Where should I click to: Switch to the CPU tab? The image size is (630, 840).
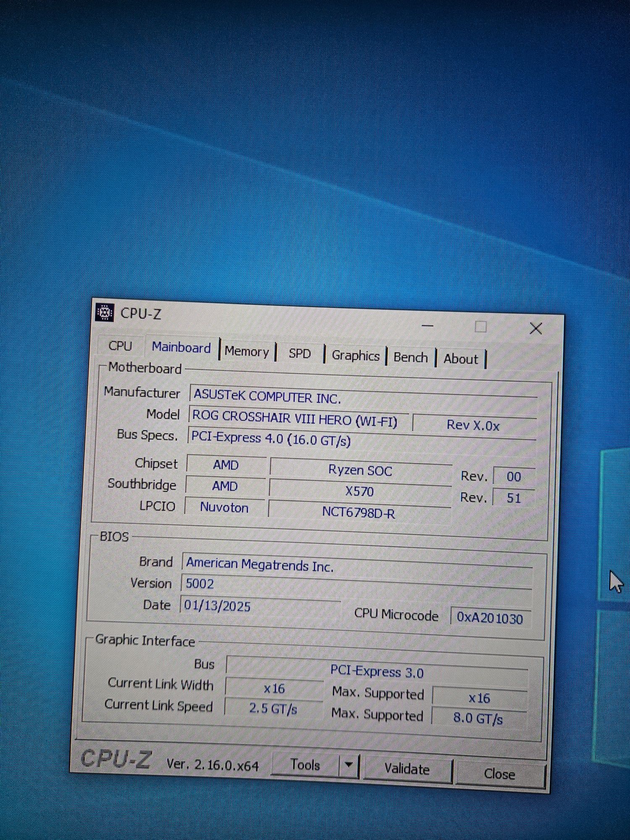(x=120, y=346)
